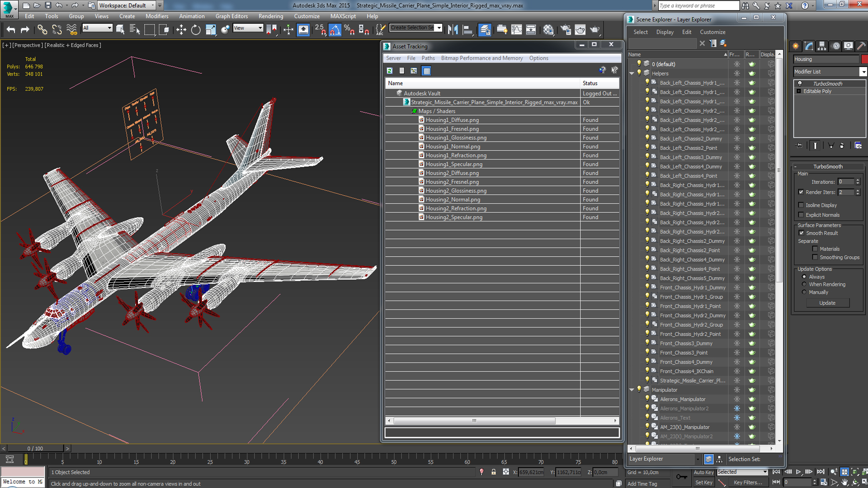This screenshot has height=488, width=868.
Task: Open the Modifier List dropdown
Action: (x=863, y=72)
